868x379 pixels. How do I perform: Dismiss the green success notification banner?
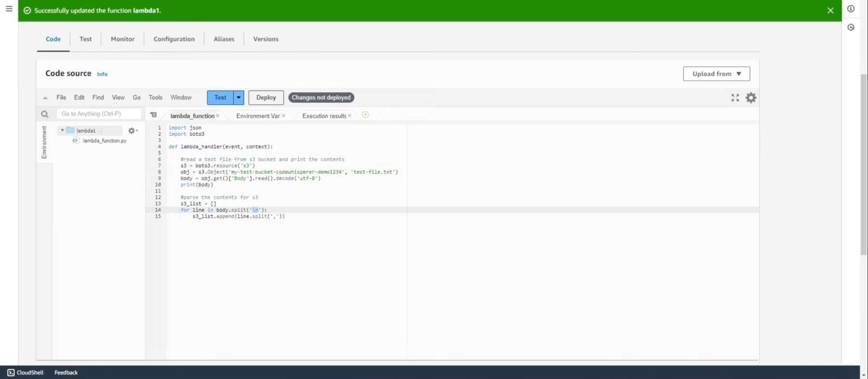(830, 10)
